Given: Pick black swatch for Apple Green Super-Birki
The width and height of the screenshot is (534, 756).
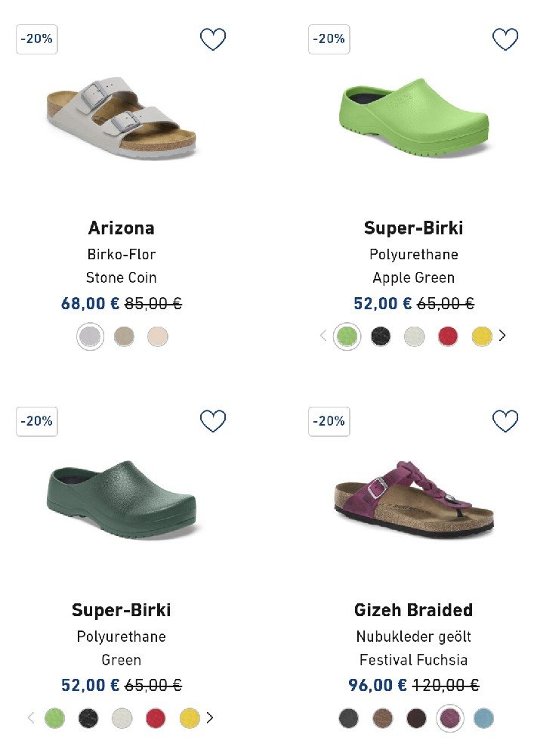Looking at the screenshot, I should point(381,336).
